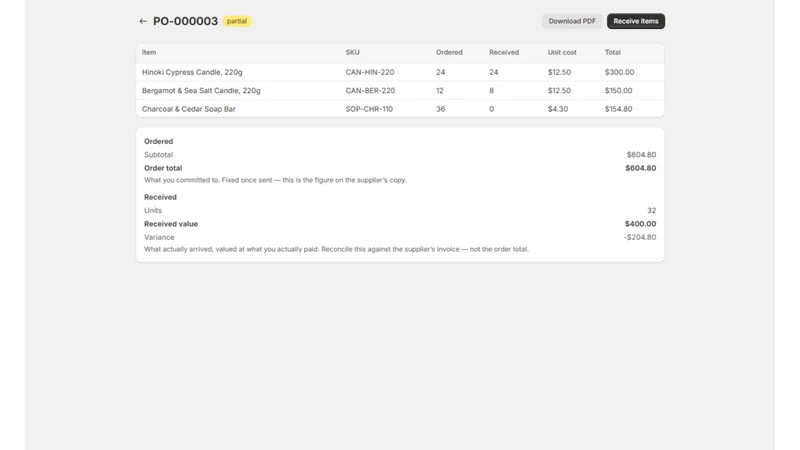Click the Item column header
This screenshot has width=800, height=450.
[x=149, y=52]
